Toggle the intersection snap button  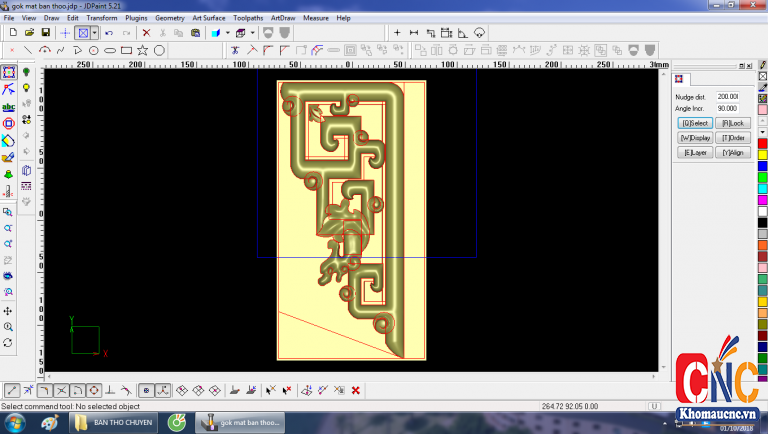pyautogui.click(x=62, y=390)
